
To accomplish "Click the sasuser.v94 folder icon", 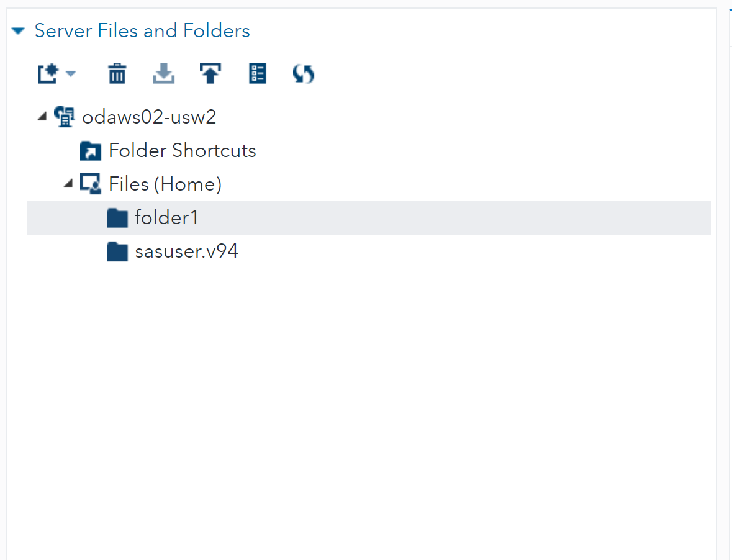I will [x=117, y=251].
